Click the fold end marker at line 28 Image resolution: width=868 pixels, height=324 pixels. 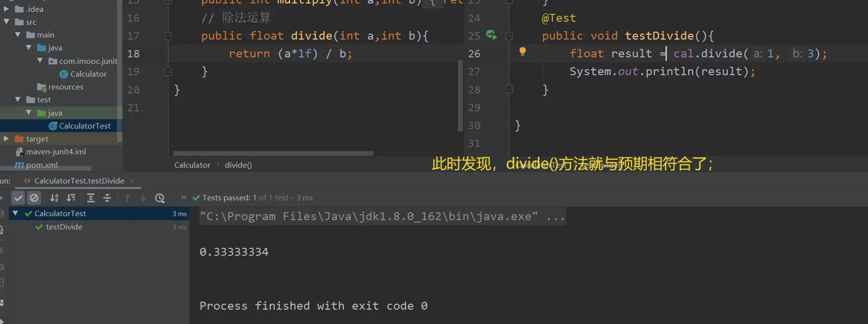point(509,89)
